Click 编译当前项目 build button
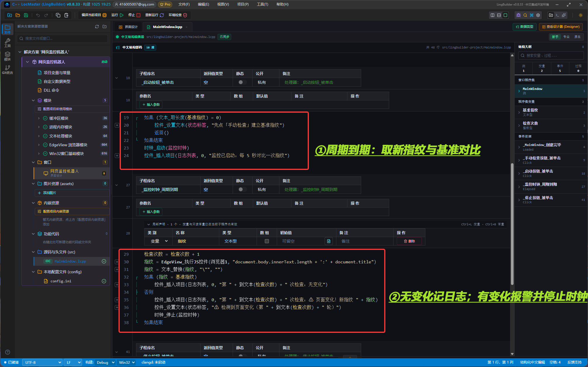Image resolution: width=588 pixels, height=367 pixels. (94, 15)
